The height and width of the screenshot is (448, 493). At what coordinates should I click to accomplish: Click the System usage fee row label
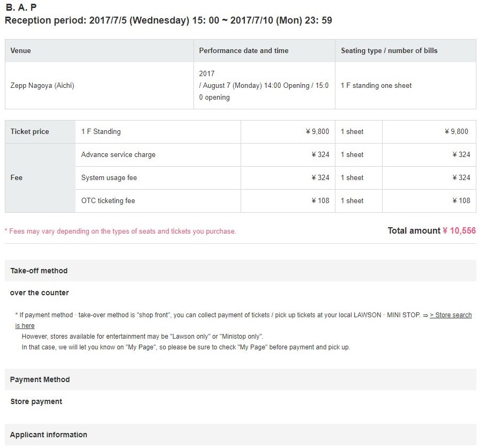[109, 178]
